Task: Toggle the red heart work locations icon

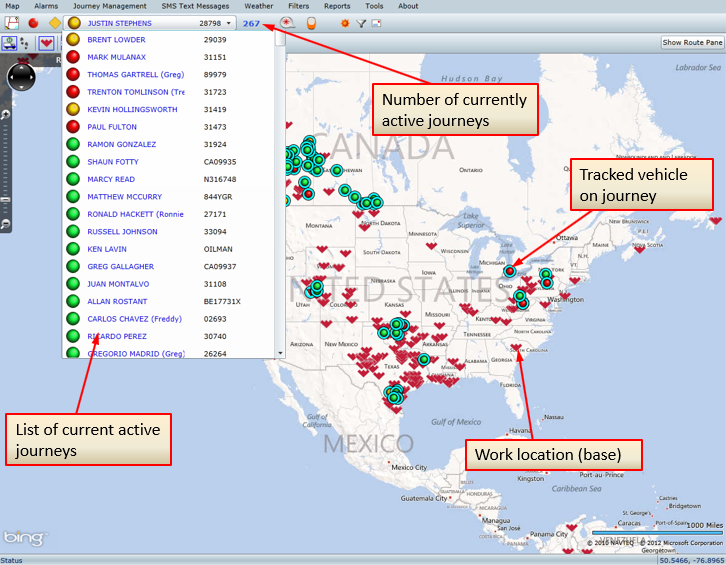Action: click(46, 43)
